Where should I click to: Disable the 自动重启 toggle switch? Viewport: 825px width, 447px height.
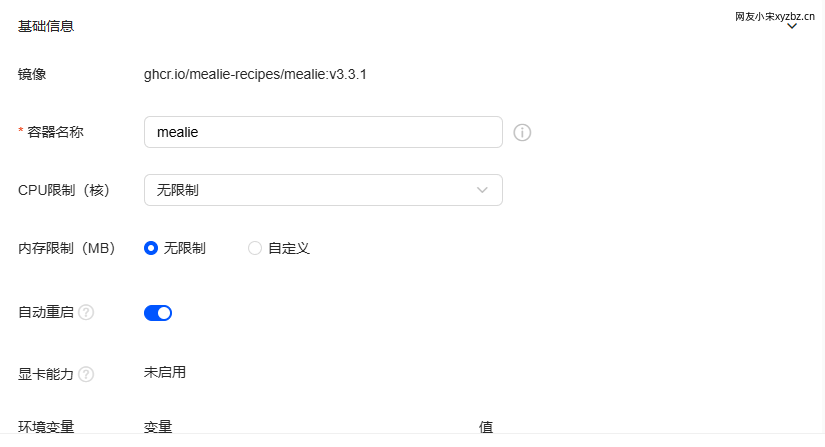(x=158, y=313)
